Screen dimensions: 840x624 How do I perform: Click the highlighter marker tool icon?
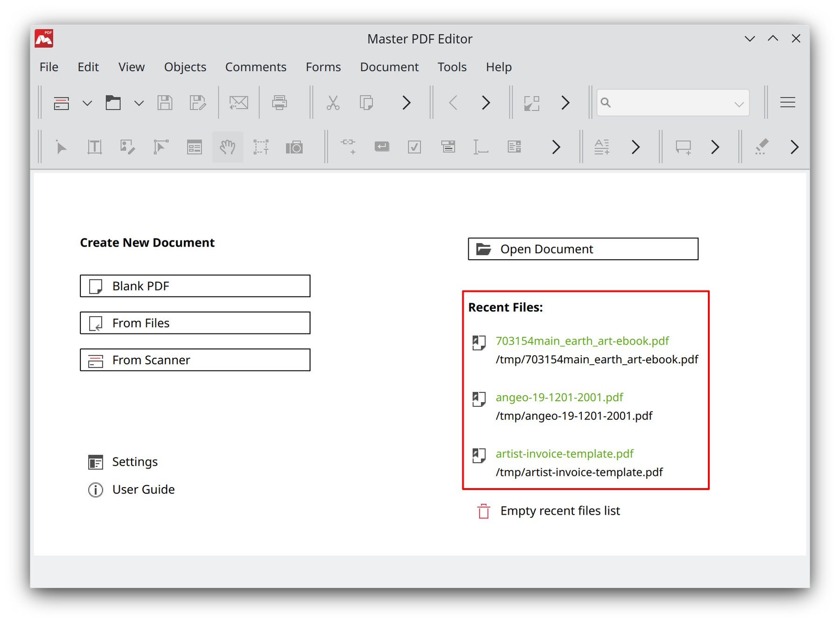pos(762,147)
